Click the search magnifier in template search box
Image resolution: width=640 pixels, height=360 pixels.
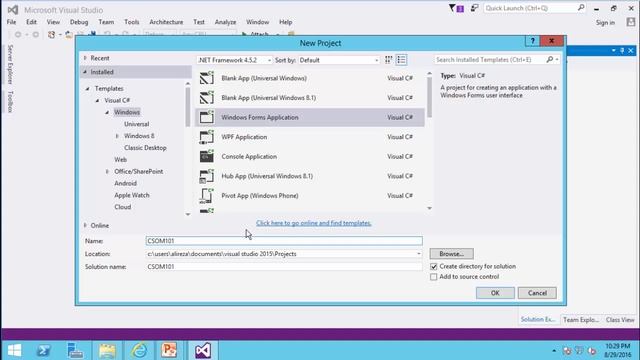coord(550,60)
